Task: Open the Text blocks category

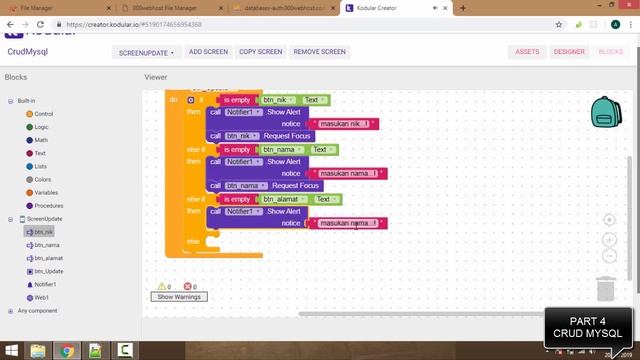Action: (36, 153)
